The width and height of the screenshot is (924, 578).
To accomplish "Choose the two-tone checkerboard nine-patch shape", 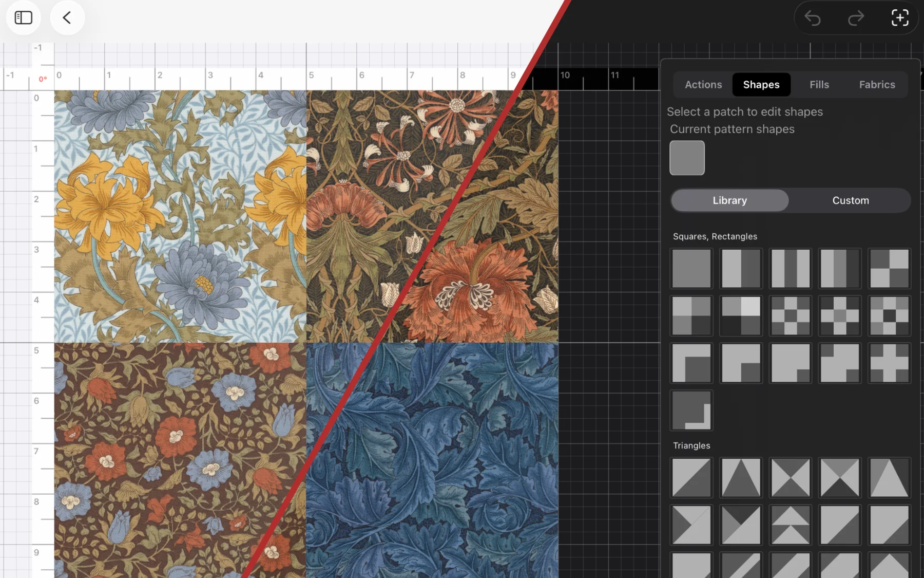I will [791, 315].
